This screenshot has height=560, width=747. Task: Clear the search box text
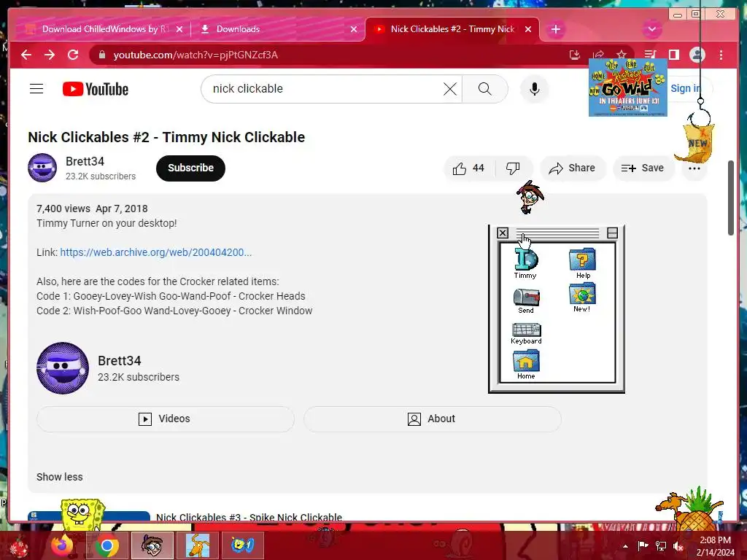click(x=449, y=89)
